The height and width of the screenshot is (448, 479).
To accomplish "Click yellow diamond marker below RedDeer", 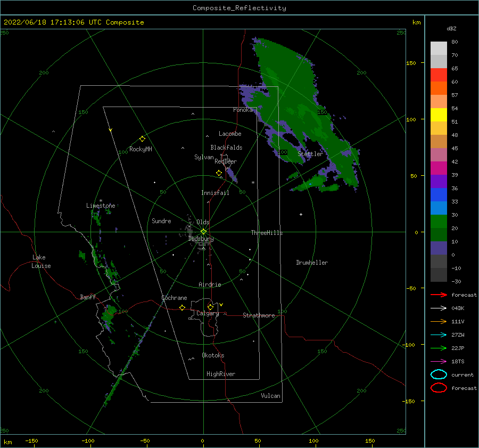I will point(219,173).
